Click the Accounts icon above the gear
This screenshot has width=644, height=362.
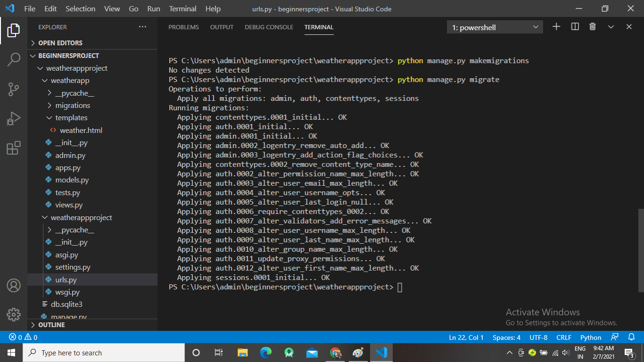point(14,285)
